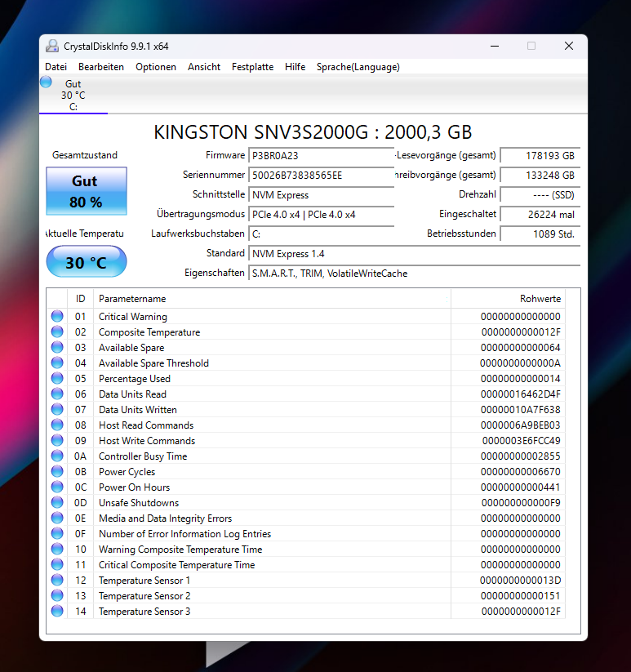Click the Schnittstelle field NVM Express
This screenshot has height=672, width=631.
321,195
